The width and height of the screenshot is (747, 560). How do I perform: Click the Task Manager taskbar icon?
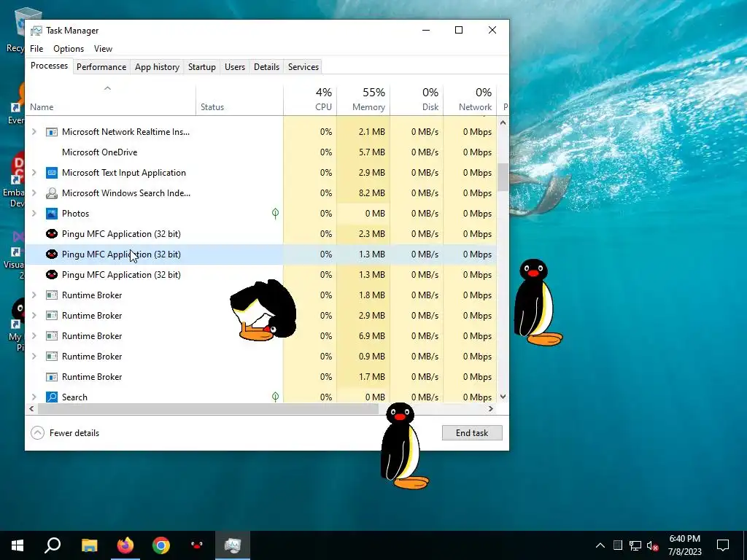233,545
